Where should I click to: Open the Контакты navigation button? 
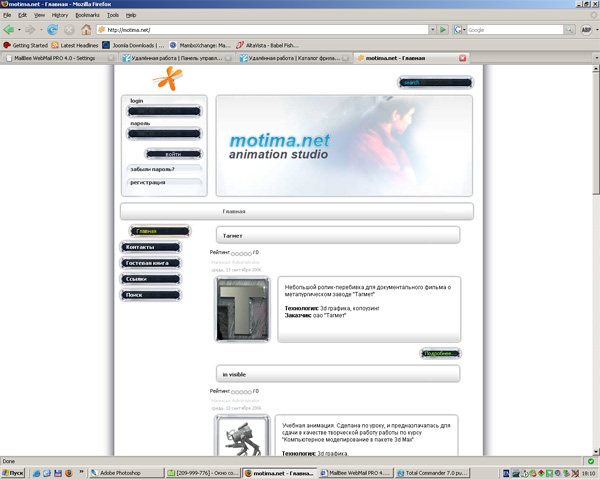click(151, 247)
